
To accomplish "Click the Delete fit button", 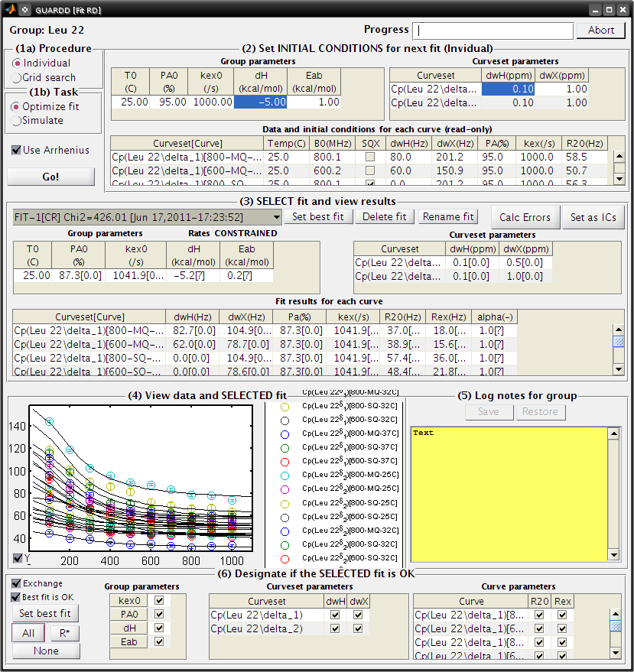I will (385, 217).
